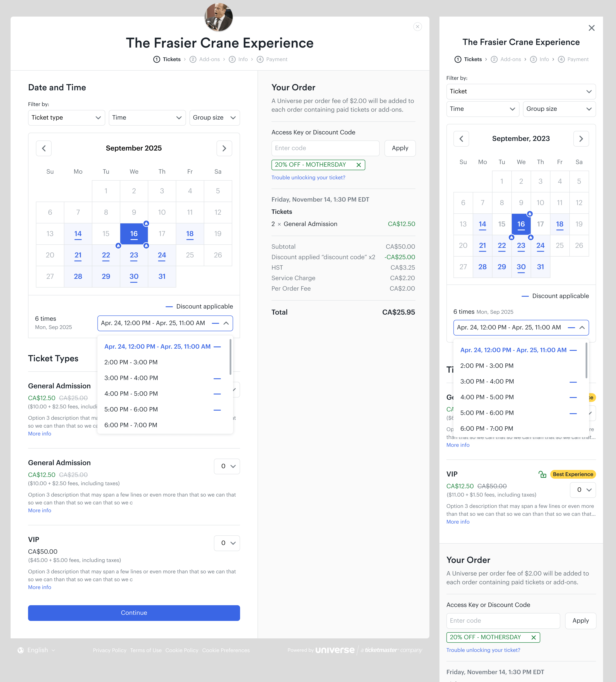Close the right mobile panel with X
Viewport: 616px width, 682px height.
tap(591, 28)
